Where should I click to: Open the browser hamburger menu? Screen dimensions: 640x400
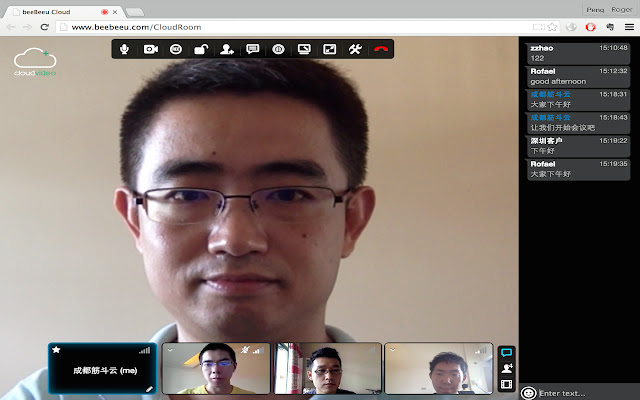pos(629,27)
